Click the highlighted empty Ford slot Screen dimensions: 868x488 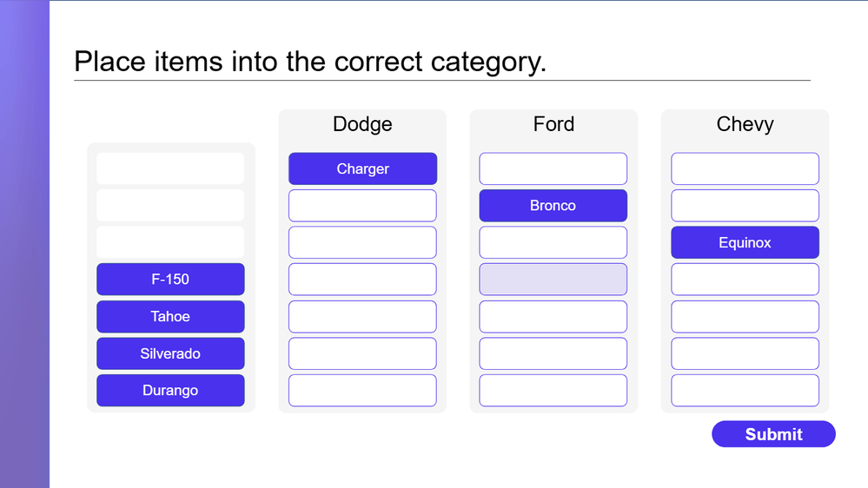click(x=553, y=280)
